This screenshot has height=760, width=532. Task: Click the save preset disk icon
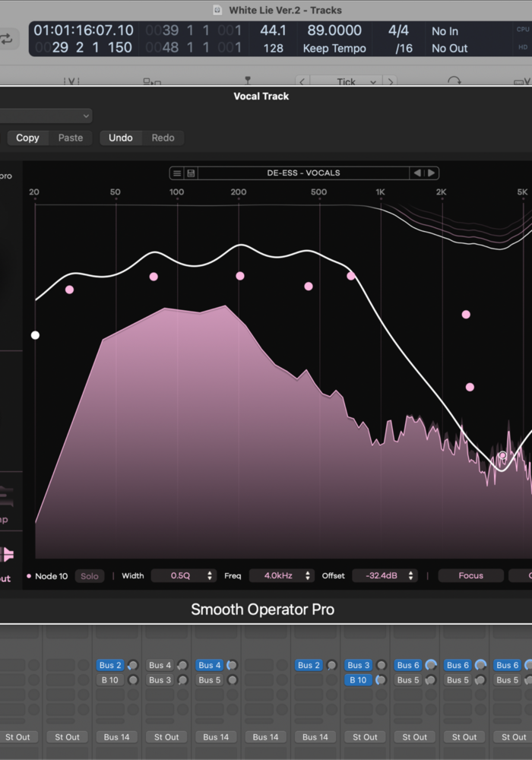(x=191, y=173)
